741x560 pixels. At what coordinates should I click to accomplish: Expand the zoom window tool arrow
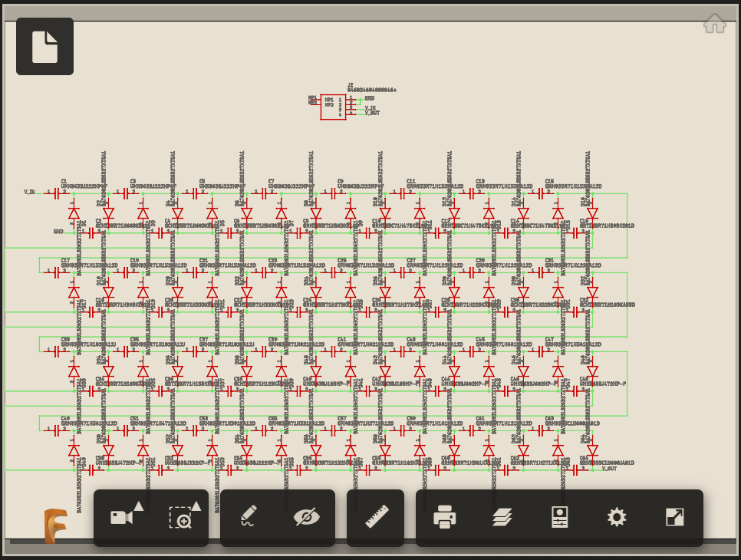coord(196,506)
